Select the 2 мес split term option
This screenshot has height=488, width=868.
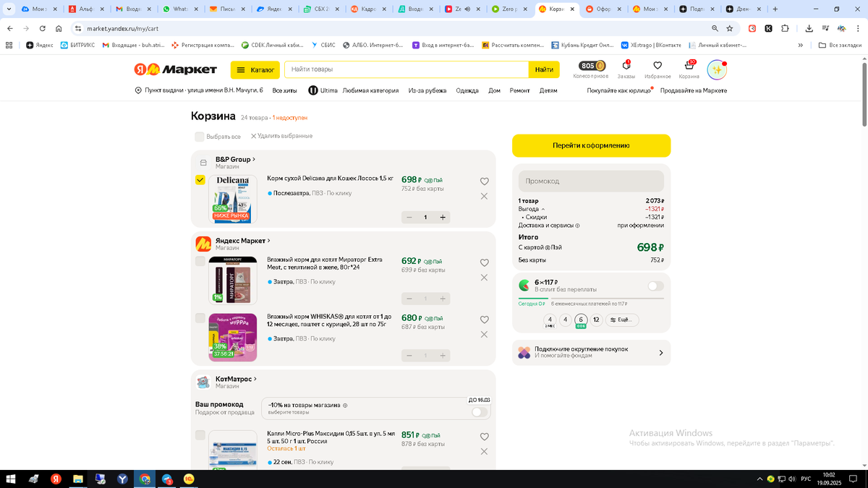click(550, 320)
